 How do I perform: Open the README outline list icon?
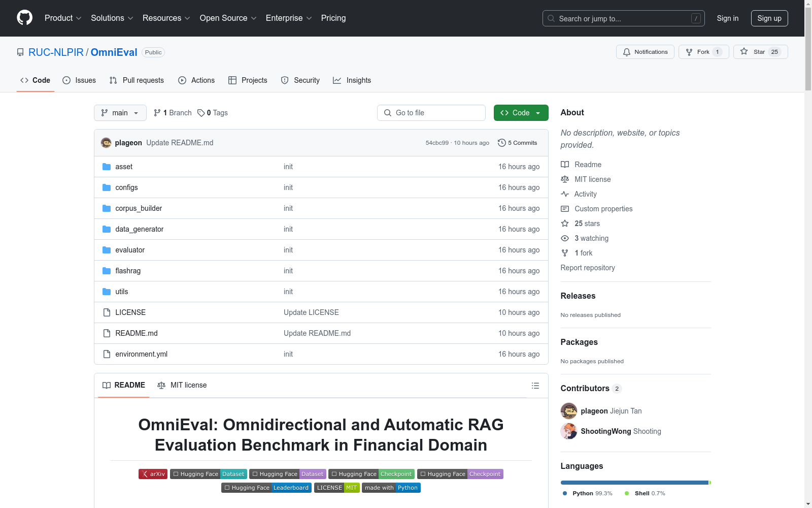pos(535,386)
